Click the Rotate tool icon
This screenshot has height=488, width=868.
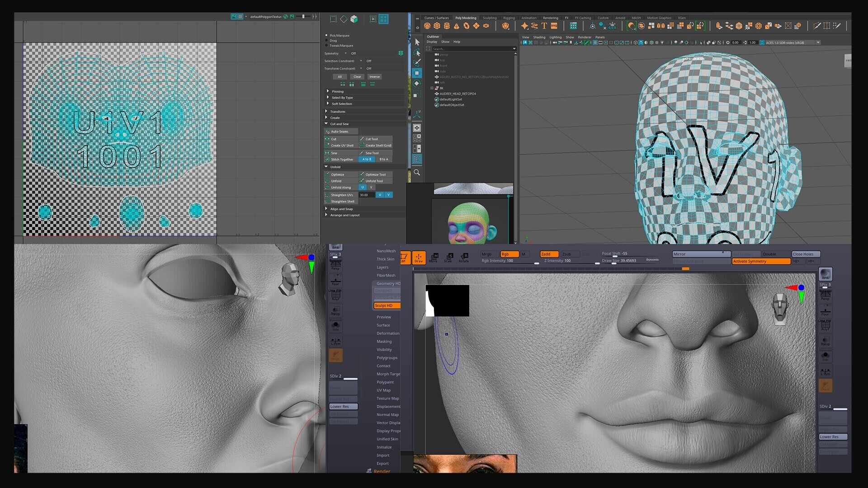(464, 258)
